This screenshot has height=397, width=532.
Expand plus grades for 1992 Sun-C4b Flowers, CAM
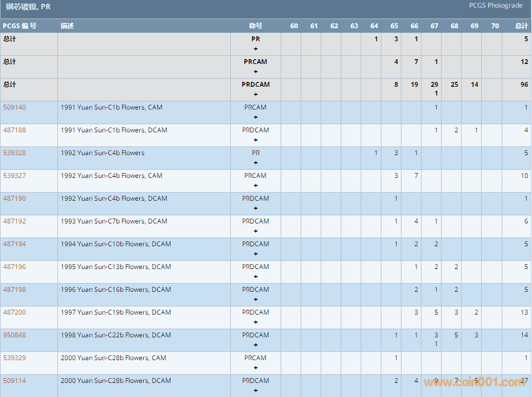256,185
